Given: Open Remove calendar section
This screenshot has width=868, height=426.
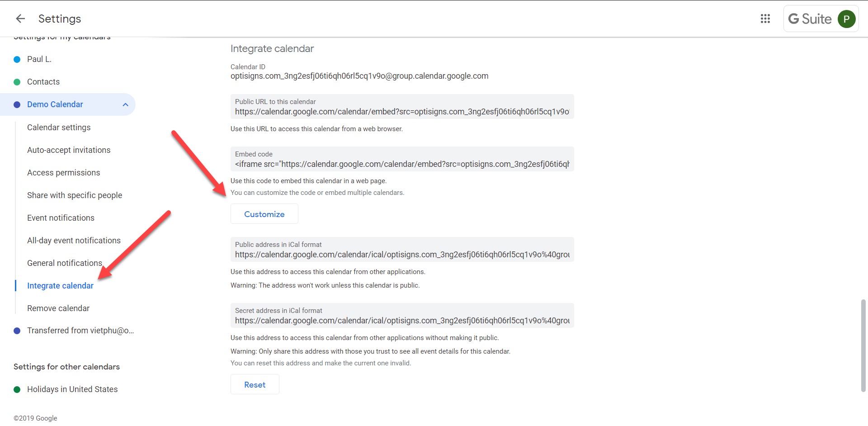Looking at the screenshot, I should coord(58,308).
